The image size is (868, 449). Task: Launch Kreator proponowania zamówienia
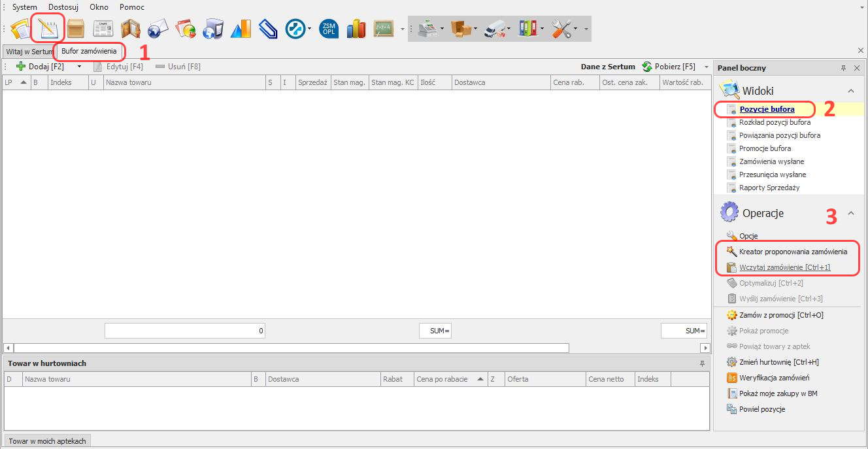pyautogui.click(x=793, y=252)
